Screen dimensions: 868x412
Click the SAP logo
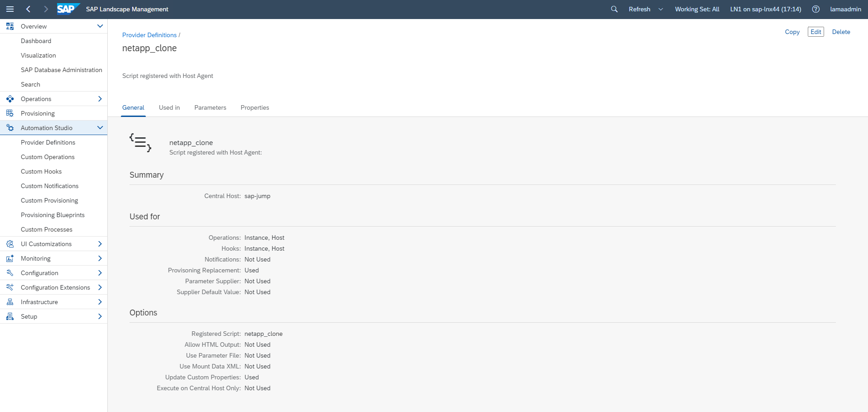(x=68, y=9)
